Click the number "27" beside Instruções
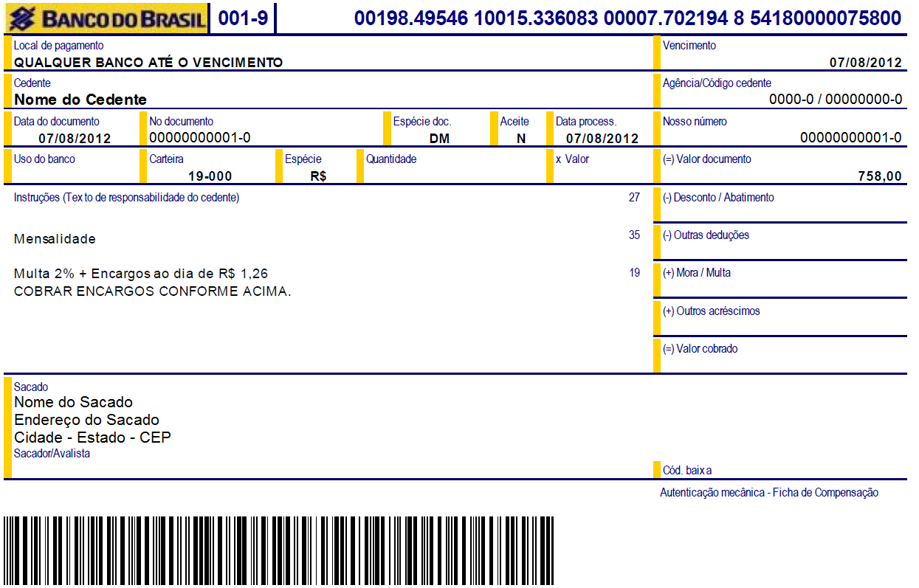 tap(634, 197)
